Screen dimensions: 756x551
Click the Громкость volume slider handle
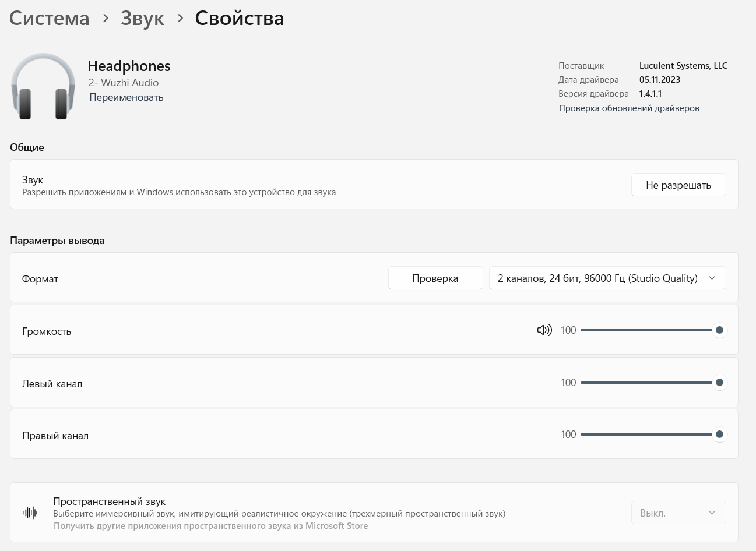[x=719, y=330]
